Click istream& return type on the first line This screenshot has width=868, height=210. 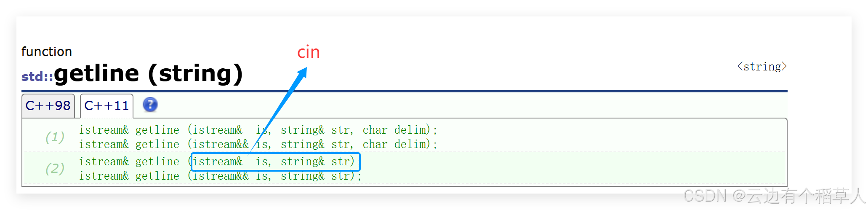(104, 130)
